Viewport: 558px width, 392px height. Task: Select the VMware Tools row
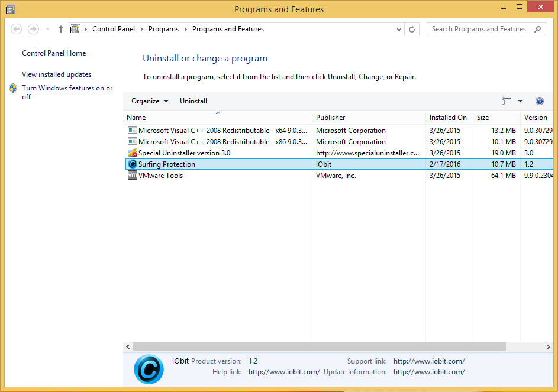point(340,176)
